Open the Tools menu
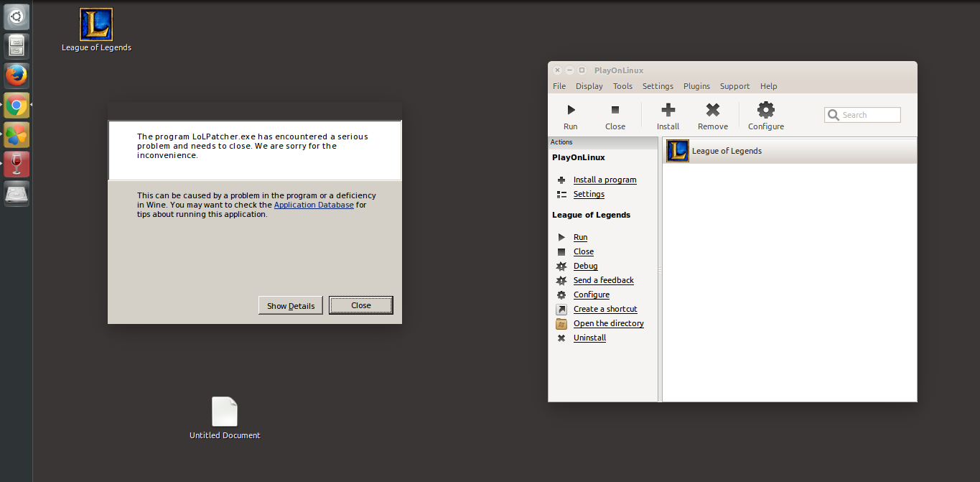 (x=622, y=86)
